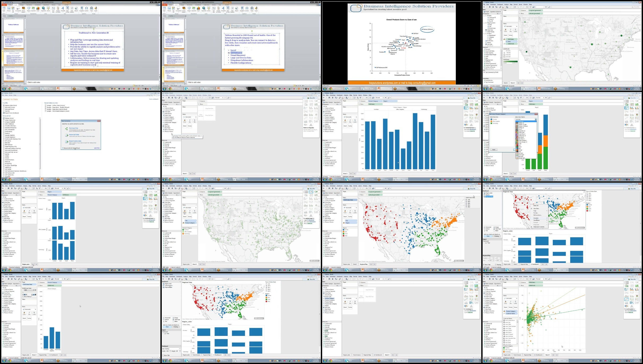Screen dimensions: 643x364
Task: Open the 2010 year dropdown on the Pages card
Action: (33, 290)
